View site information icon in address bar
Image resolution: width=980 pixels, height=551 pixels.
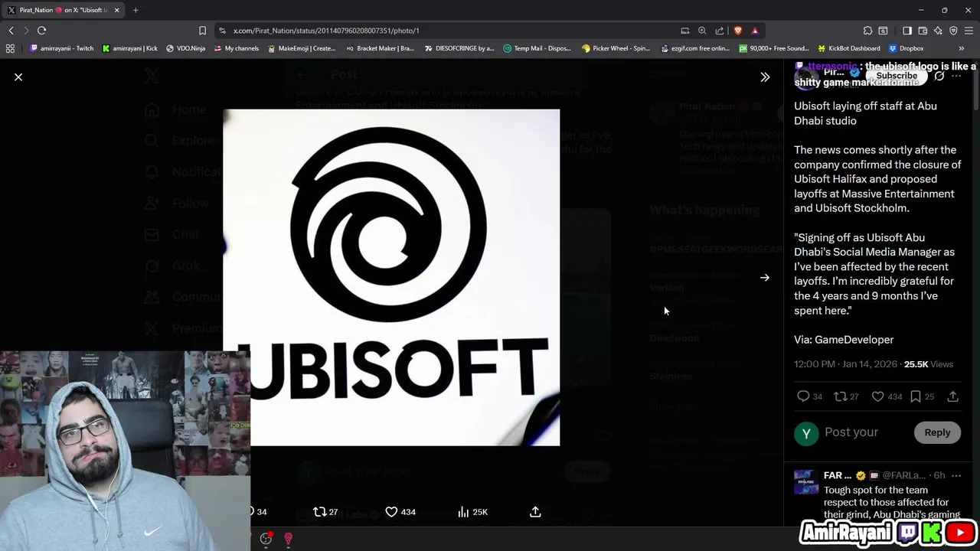(x=222, y=31)
